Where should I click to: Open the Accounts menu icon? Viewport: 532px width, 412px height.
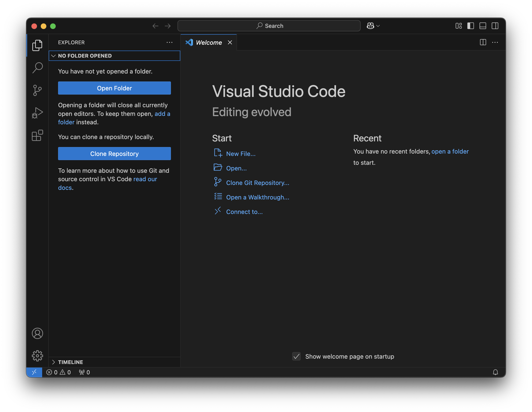(x=37, y=333)
